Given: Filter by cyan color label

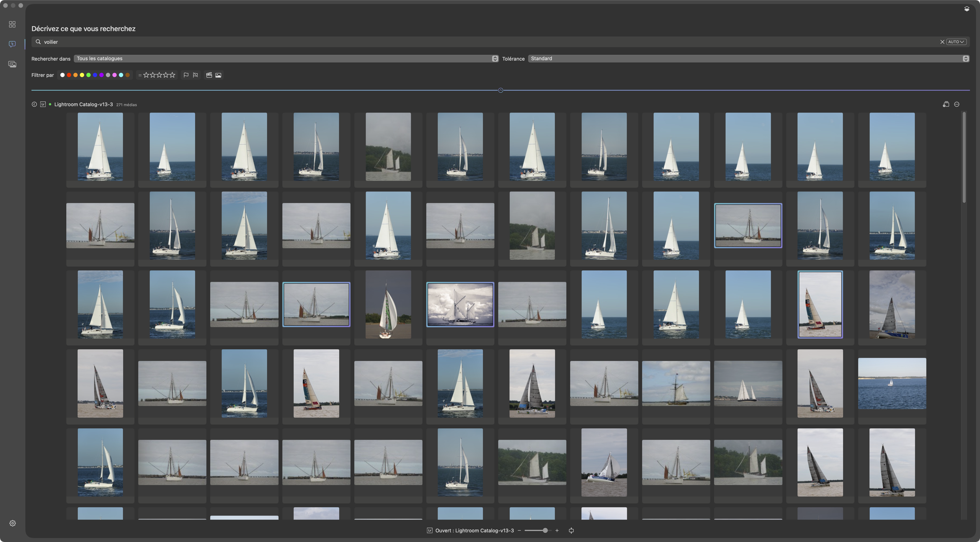Looking at the screenshot, I should pyautogui.click(x=121, y=75).
